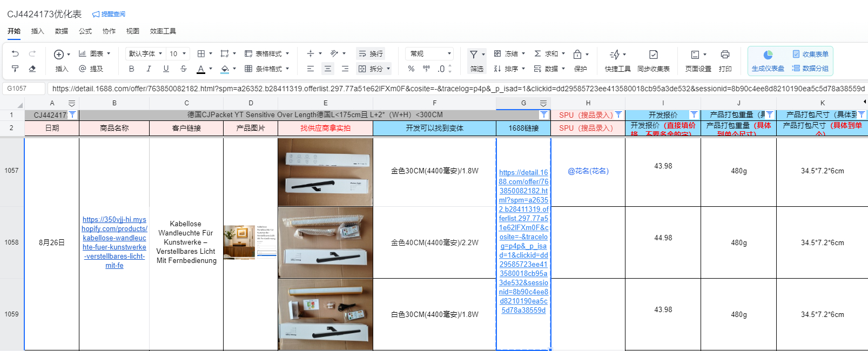Image resolution: width=868 pixels, height=351 pixels.
Task: Click the print icon
Action: [725, 55]
